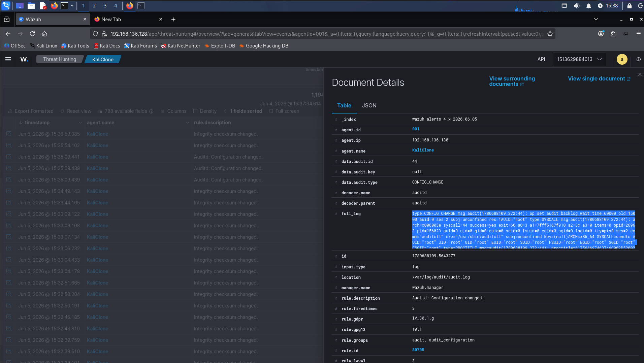Launch the file manager from the taskbar
The image size is (644, 363).
click(x=31, y=6)
